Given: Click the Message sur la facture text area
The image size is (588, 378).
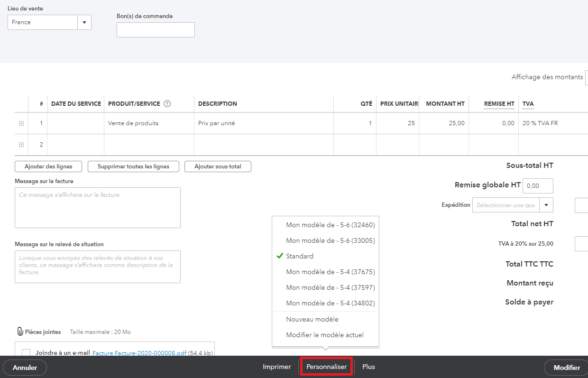Looking at the screenshot, I should click(98, 208).
